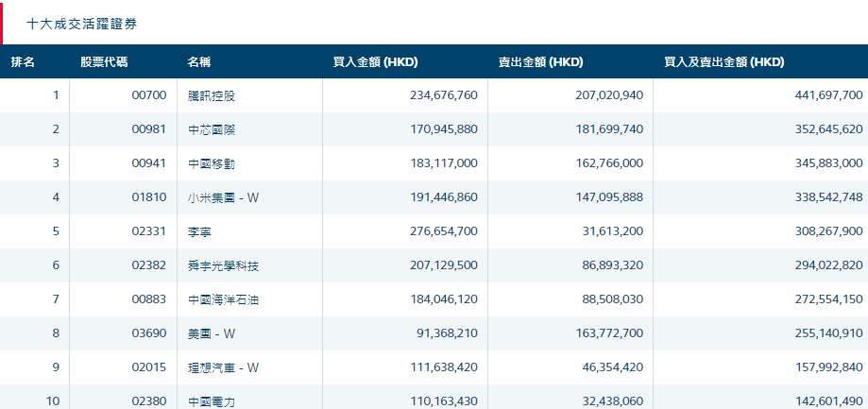The width and height of the screenshot is (868, 409).
Task: Click buy amount 170,945,880
Action: click(x=443, y=129)
